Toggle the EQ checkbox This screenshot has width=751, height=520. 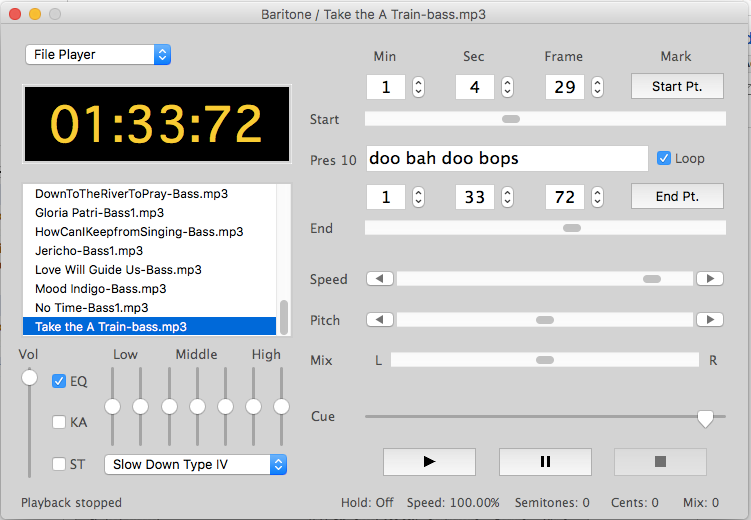[59, 381]
